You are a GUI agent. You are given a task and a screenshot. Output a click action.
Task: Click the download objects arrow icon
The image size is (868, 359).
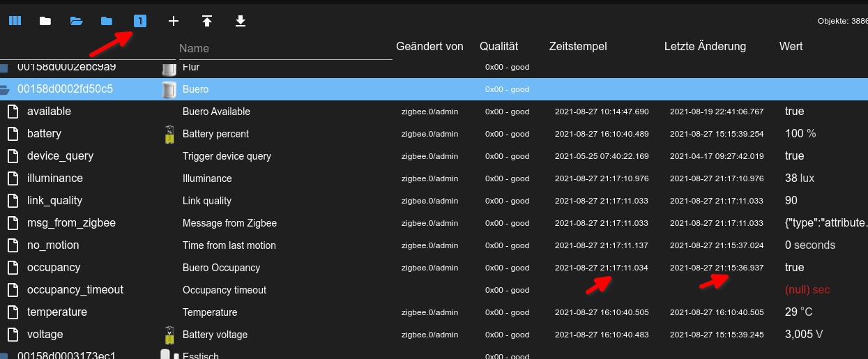[241, 21]
